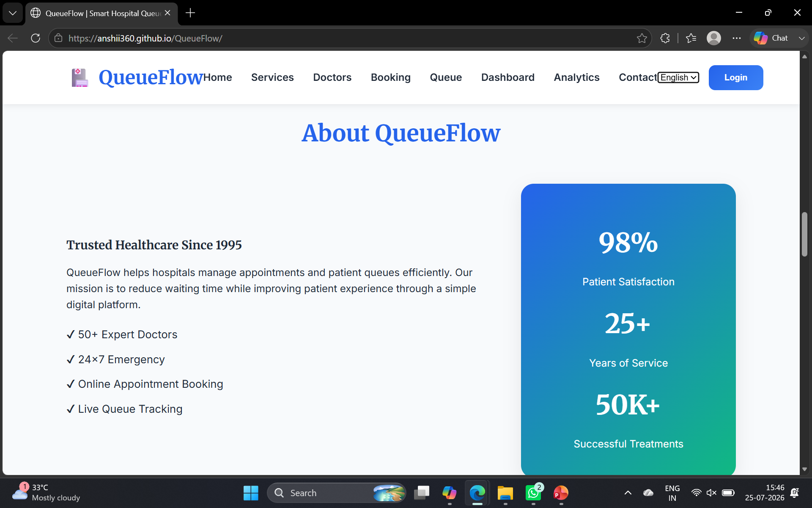Open a new tab with plus icon
Viewport: 812px width, 508px height.
click(190, 13)
